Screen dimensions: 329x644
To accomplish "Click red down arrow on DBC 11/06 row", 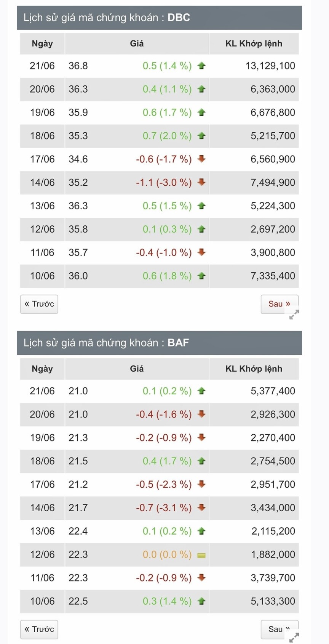I will (201, 252).
